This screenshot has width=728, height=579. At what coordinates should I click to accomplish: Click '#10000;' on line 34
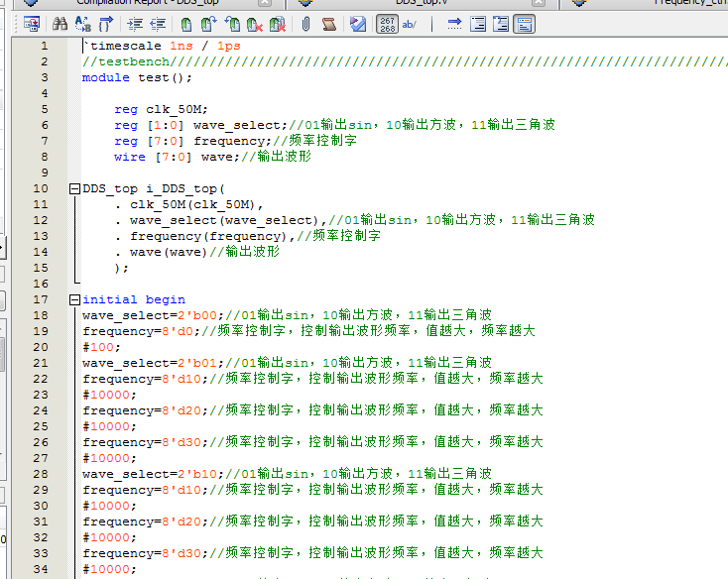tap(109, 569)
